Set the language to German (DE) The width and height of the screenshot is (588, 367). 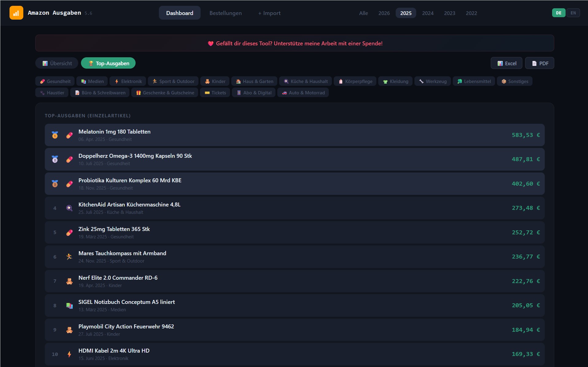(x=559, y=13)
